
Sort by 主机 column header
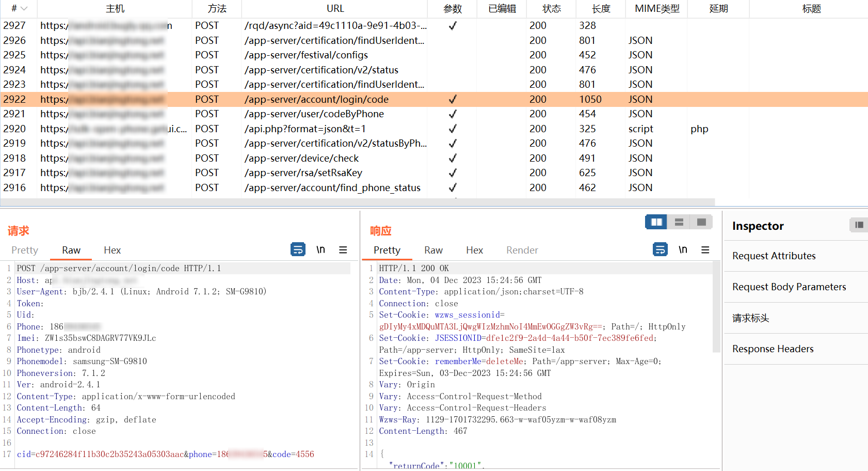115,9
